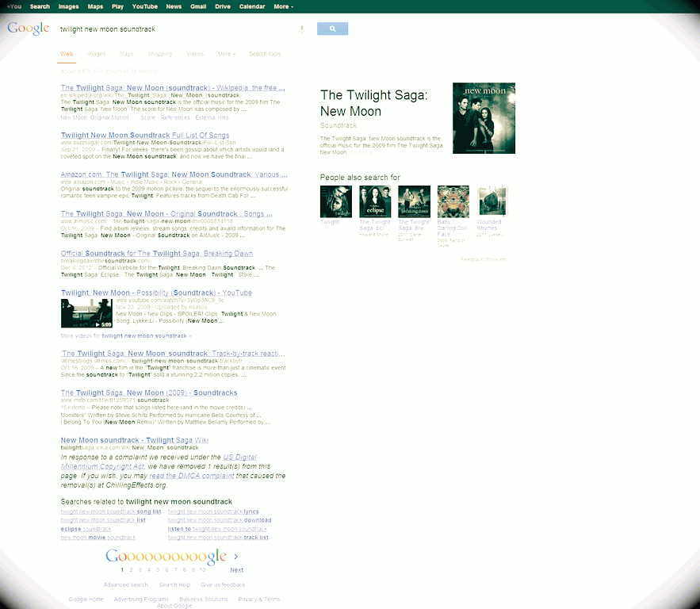Image resolution: width=700 pixels, height=609 pixels.
Task: Open the Amazon.com New Moon Soundtrack result
Action: pos(174,174)
